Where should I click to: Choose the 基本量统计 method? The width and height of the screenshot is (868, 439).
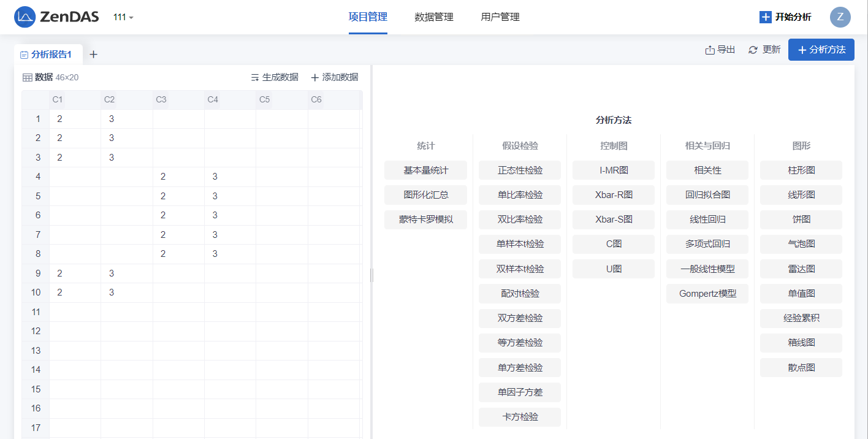(425, 170)
